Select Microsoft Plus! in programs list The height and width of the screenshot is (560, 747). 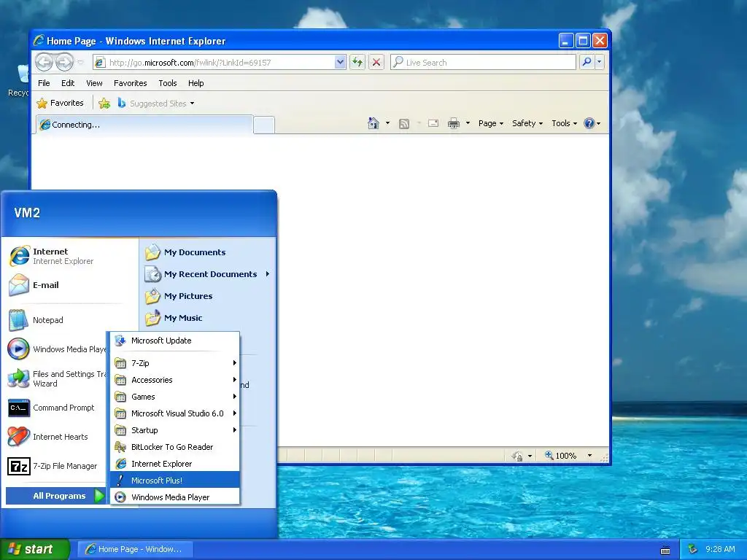coord(175,480)
